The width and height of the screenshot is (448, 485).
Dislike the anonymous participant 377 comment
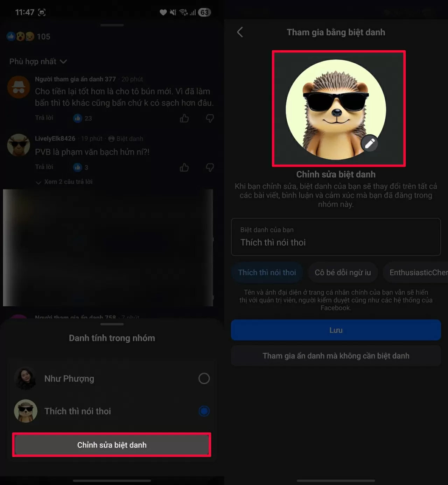[210, 119]
